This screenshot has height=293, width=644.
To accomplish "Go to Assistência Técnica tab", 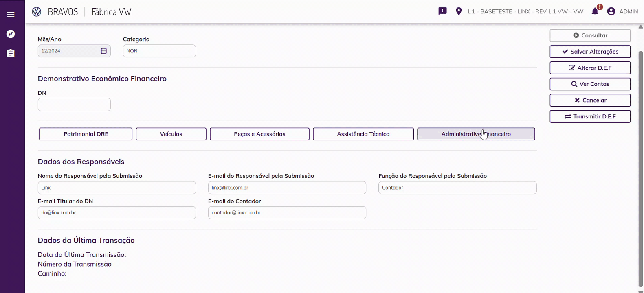I will 363,134.
